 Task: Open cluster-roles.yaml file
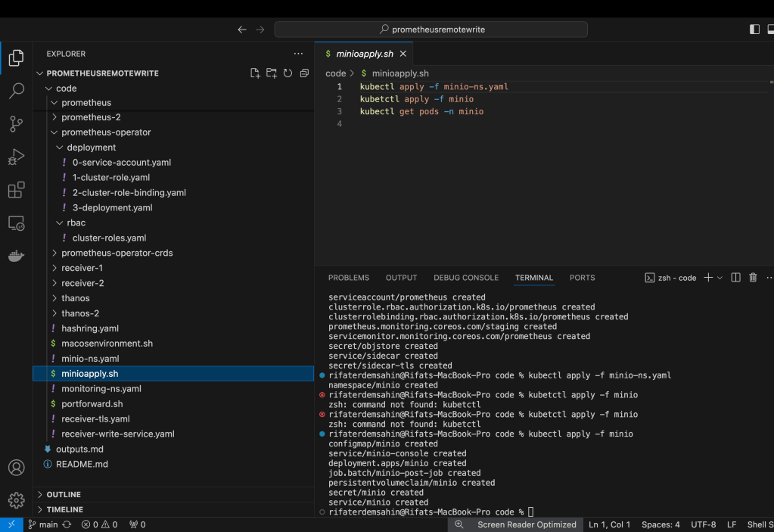109,238
